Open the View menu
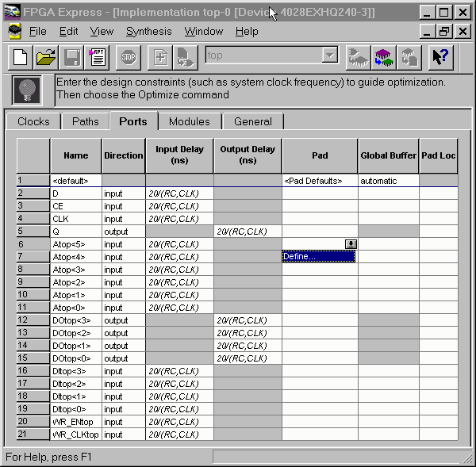The height and width of the screenshot is (467, 476). coord(102,31)
